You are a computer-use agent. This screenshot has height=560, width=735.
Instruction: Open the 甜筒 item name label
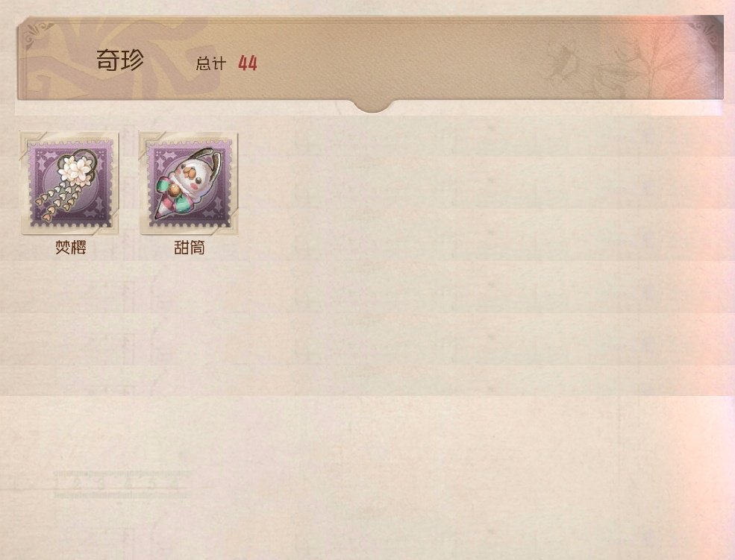click(190, 248)
